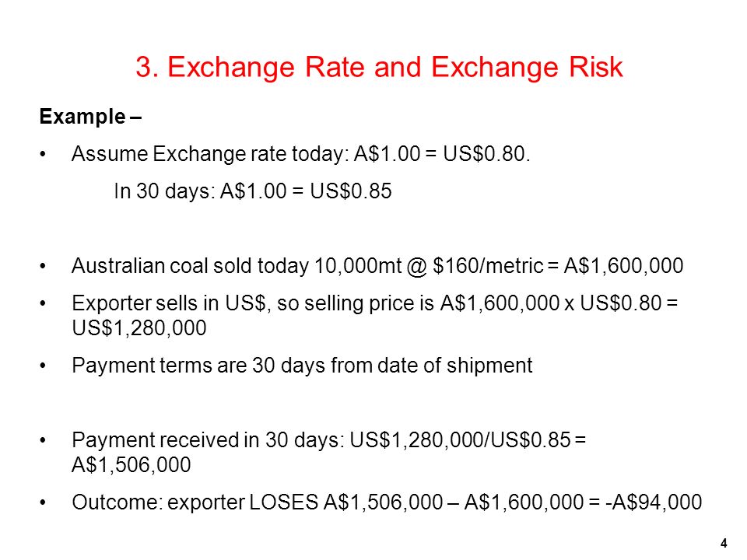Select the bold Example heading

[90, 117]
